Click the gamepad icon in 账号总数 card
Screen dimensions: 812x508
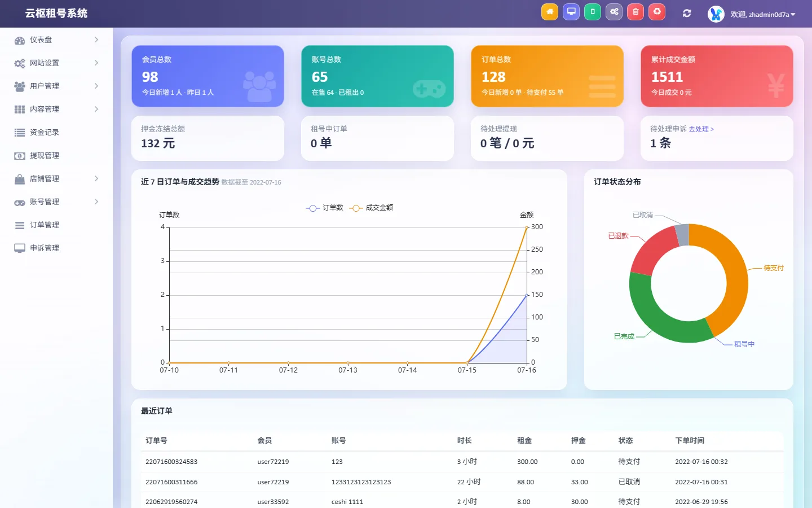pyautogui.click(x=429, y=89)
